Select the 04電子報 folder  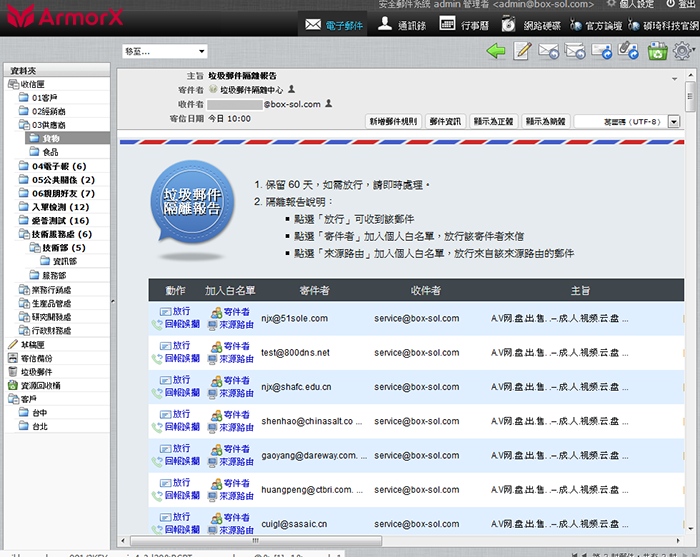click(x=58, y=166)
